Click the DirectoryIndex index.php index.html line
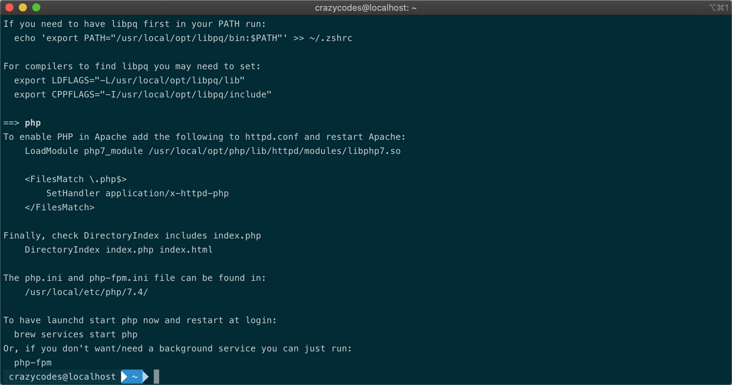The image size is (732, 385). (119, 250)
